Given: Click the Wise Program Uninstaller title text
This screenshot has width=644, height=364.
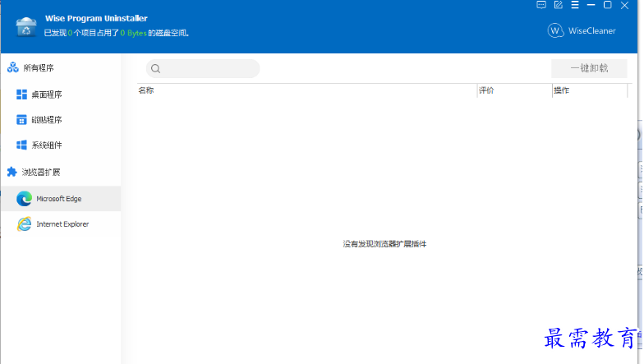Looking at the screenshot, I should coord(96,18).
